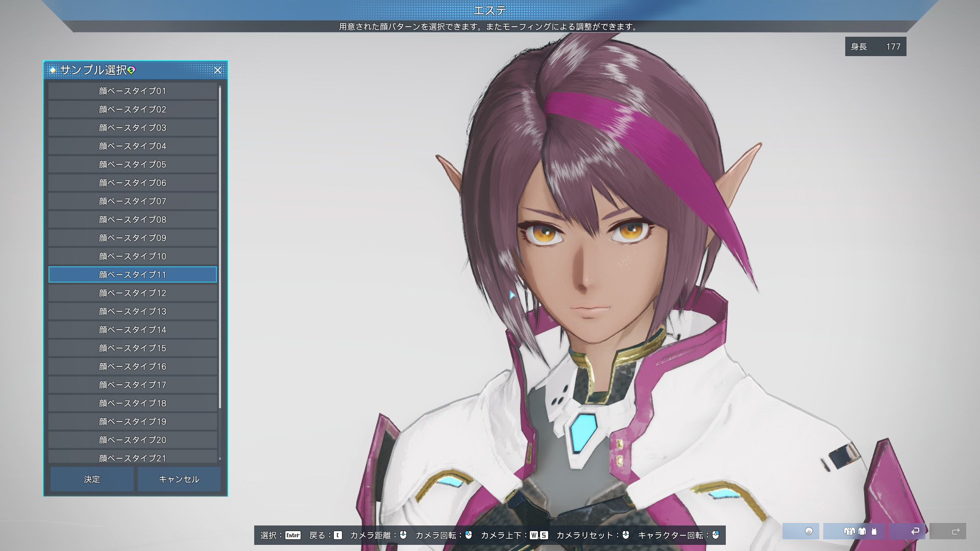
Task: Choose the 顔ベースタイプ20 row
Action: pos(133,440)
